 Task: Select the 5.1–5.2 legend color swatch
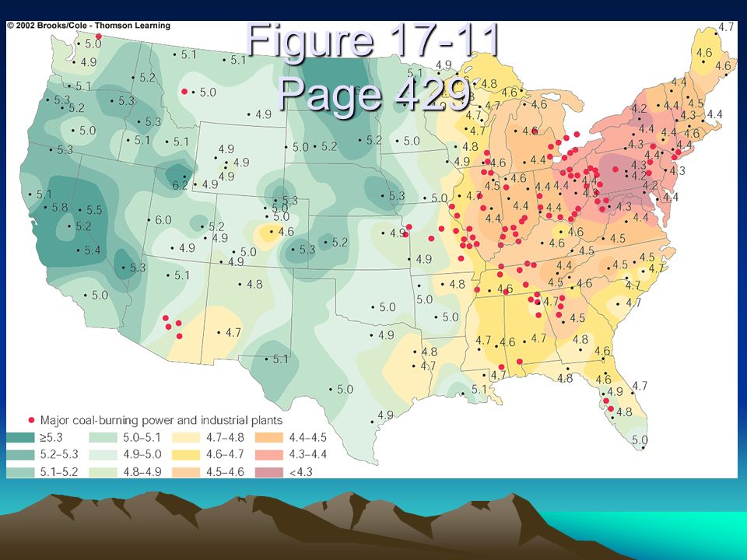[x=20, y=472]
